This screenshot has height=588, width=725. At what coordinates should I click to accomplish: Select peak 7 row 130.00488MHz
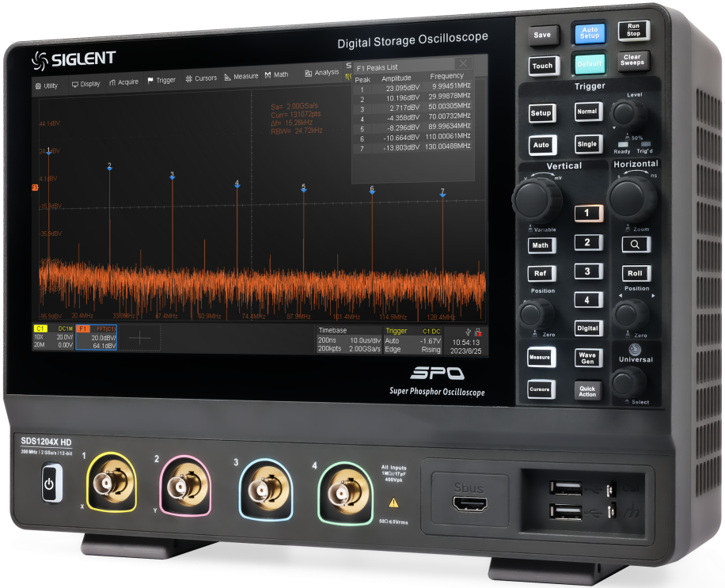click(413, 148)
